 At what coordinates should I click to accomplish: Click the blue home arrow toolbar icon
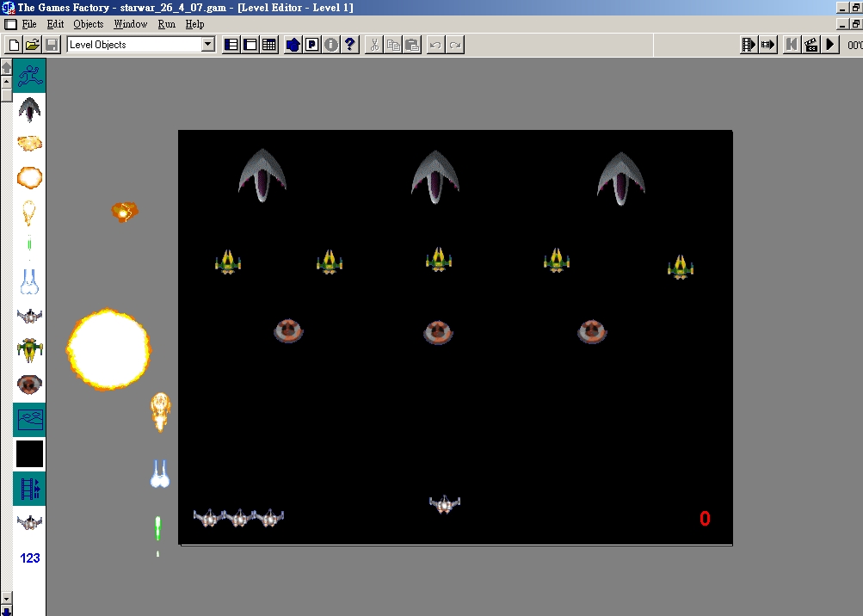point(293,45)
